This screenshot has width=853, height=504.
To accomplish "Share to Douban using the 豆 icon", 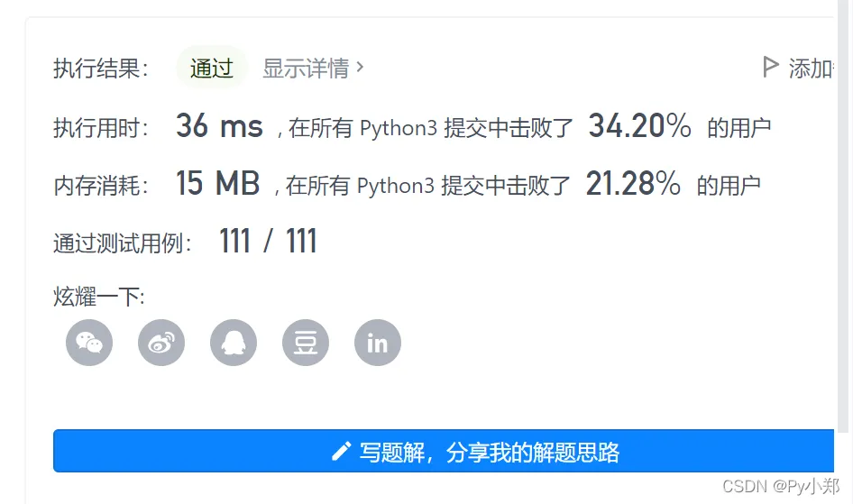I will 306,343.
